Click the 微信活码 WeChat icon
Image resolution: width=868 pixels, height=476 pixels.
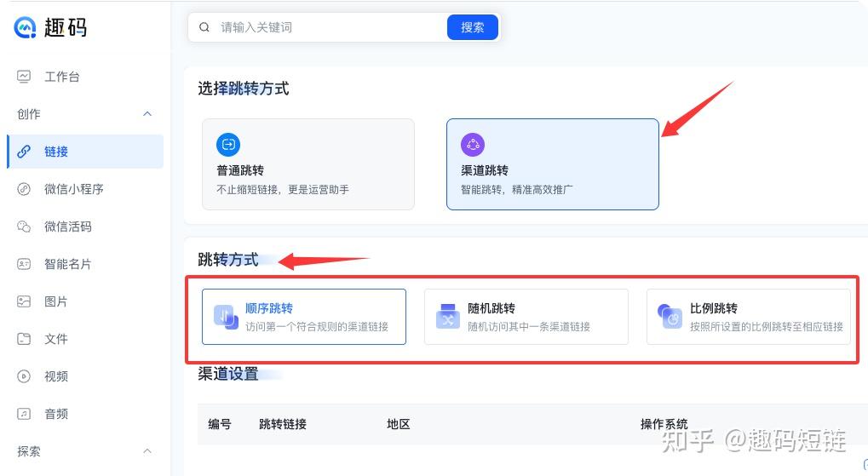tap(24, 227)
